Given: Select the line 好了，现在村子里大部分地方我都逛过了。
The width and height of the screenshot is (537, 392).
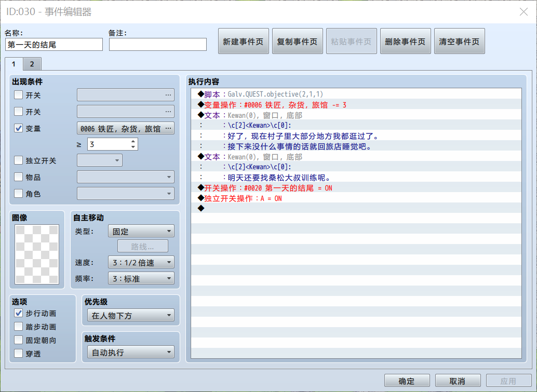Looking at the screenshot, I should (356, 136).
